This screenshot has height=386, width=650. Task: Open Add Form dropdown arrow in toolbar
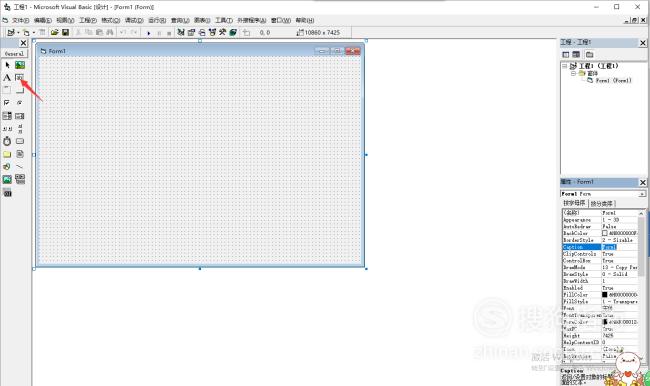coord(34,33)
